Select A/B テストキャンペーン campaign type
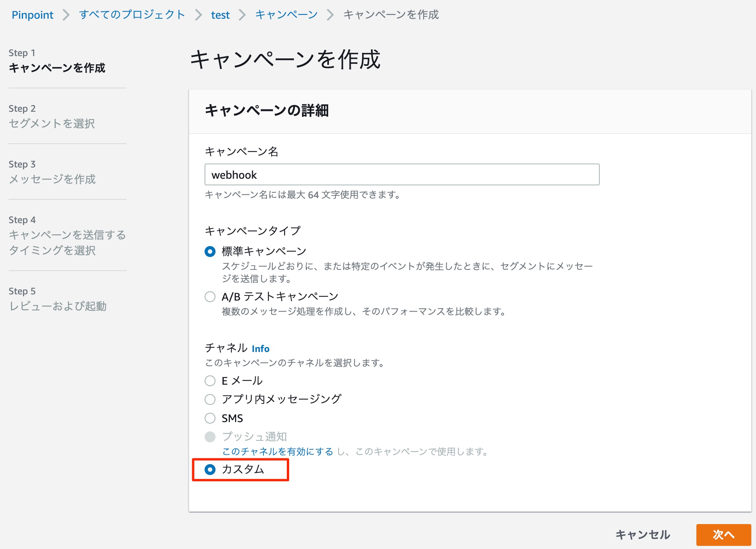756x549 pixels. coord(210,296)
